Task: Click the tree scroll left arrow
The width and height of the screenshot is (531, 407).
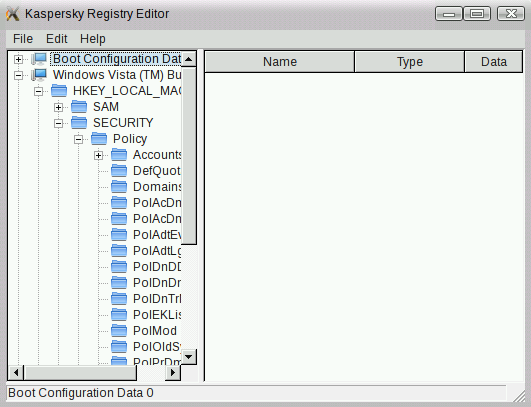Action: pos(16,372)
